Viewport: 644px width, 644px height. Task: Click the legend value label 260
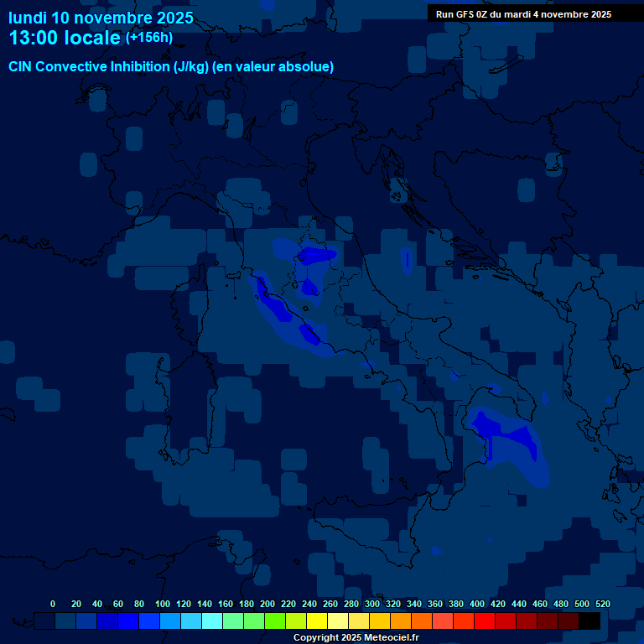click(330, 604)
